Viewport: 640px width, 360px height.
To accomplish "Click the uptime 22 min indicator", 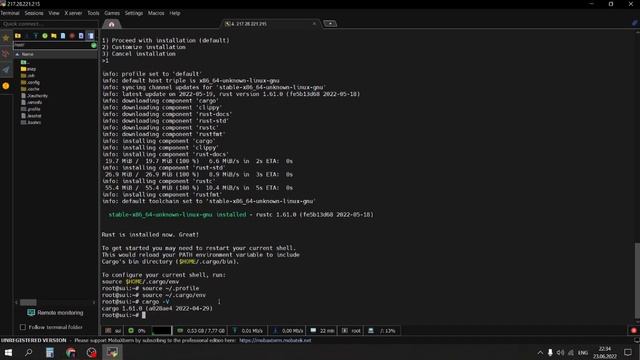I will tap(322, 331).
